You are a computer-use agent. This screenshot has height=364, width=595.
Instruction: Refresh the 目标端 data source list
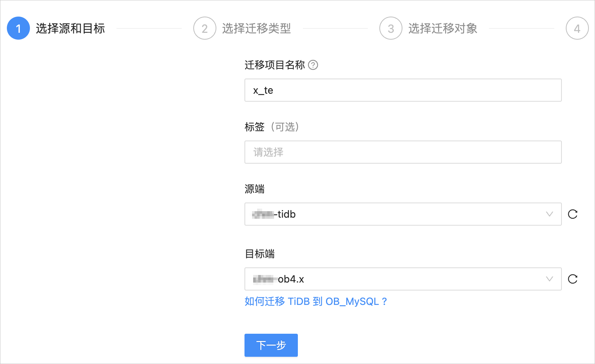click(573, 279)
